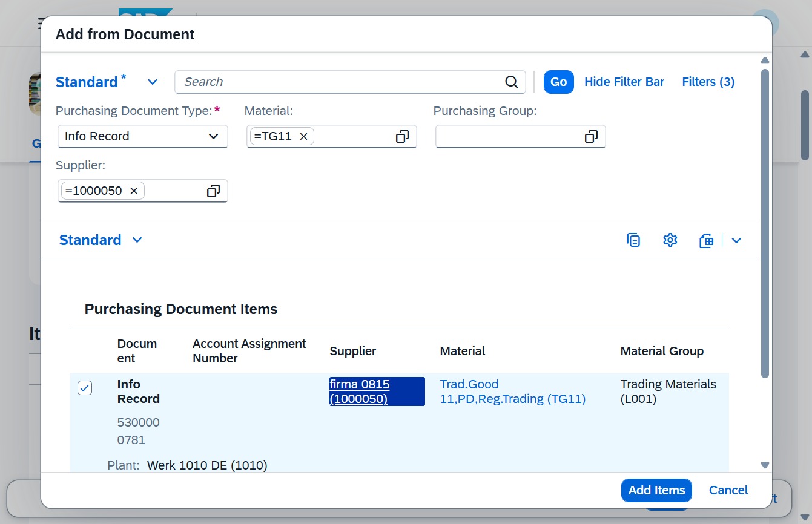This screenshot has height=524, width=812.
Task: Open material link Trad.Good 11 (TG11)
Action: [513, 391]
